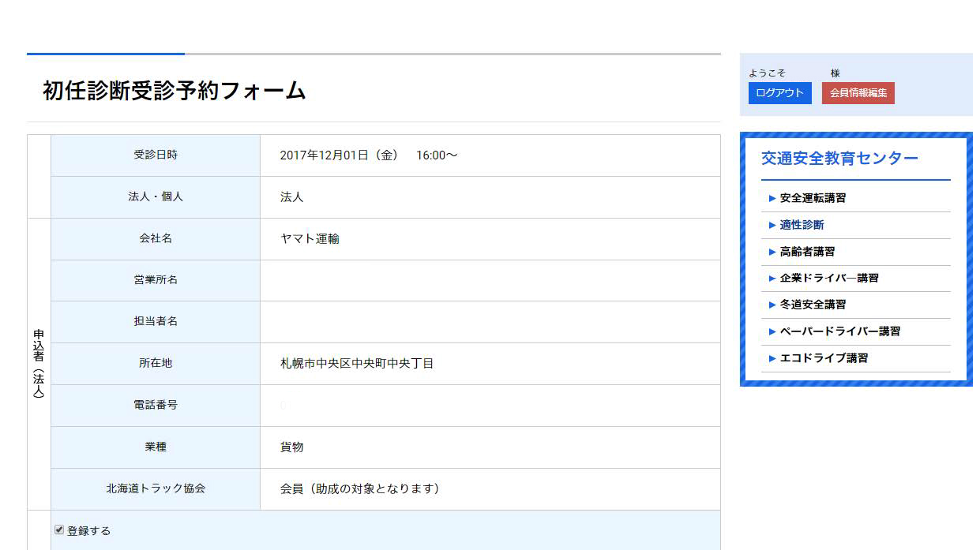Click arrow icon beside 企業ドライバー講習

pos(772,279)
